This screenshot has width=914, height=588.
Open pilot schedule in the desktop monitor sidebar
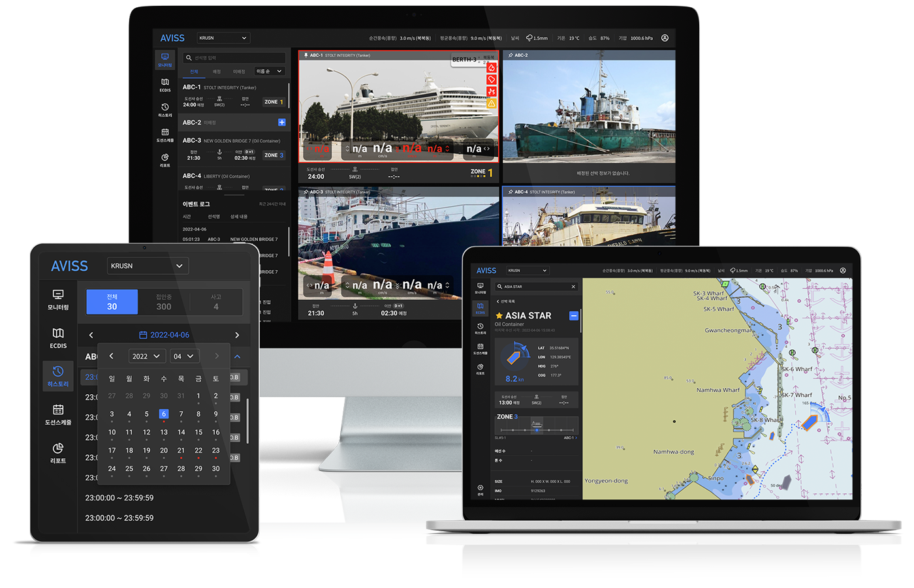(x=165, y=135)
